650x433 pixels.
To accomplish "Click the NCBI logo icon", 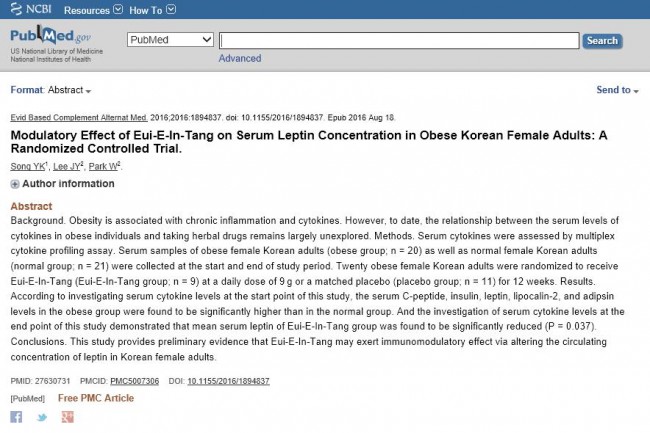I will (x=16, y=9).
